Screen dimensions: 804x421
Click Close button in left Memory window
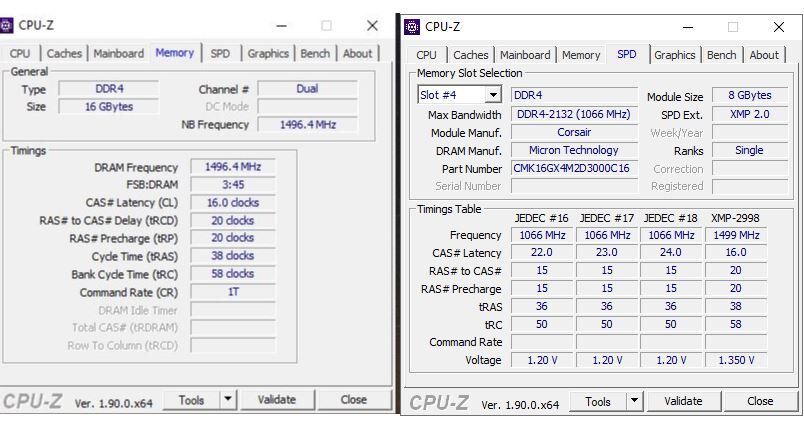pyautogui.click(x=353, y=399)
